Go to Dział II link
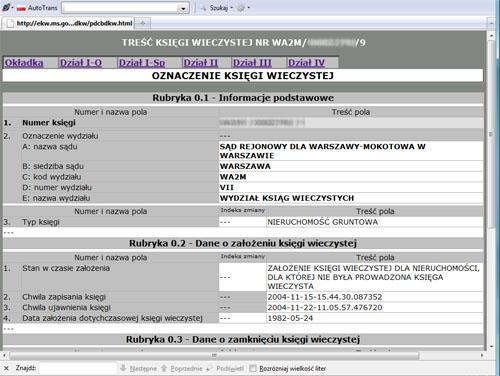 (x=201, y=63)
